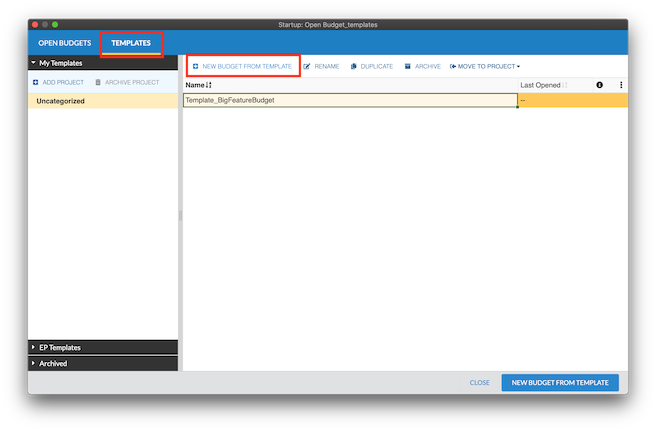Click the Duplicate toolbar button

click(372, 67)
